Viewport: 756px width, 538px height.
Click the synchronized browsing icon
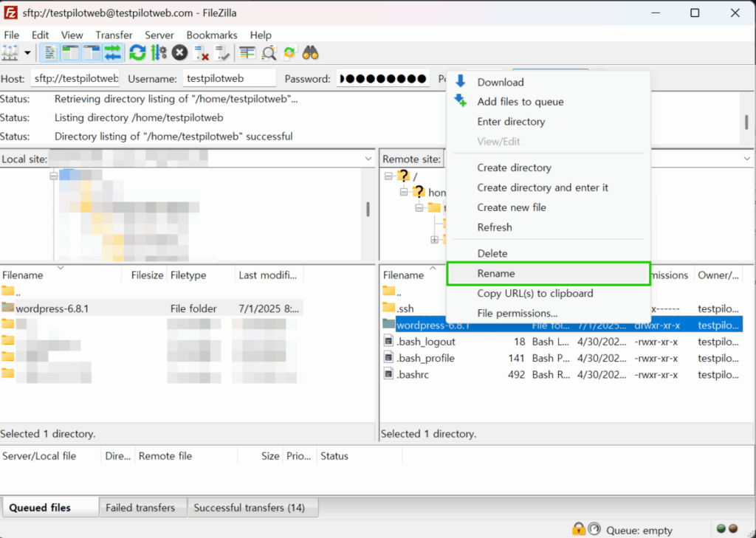tap(289, 52)
